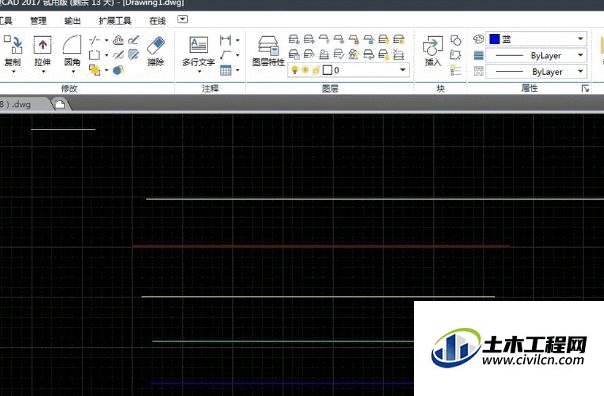
Task: Open the 蓝 color dropdown
Action: click(x=580, y=39)
